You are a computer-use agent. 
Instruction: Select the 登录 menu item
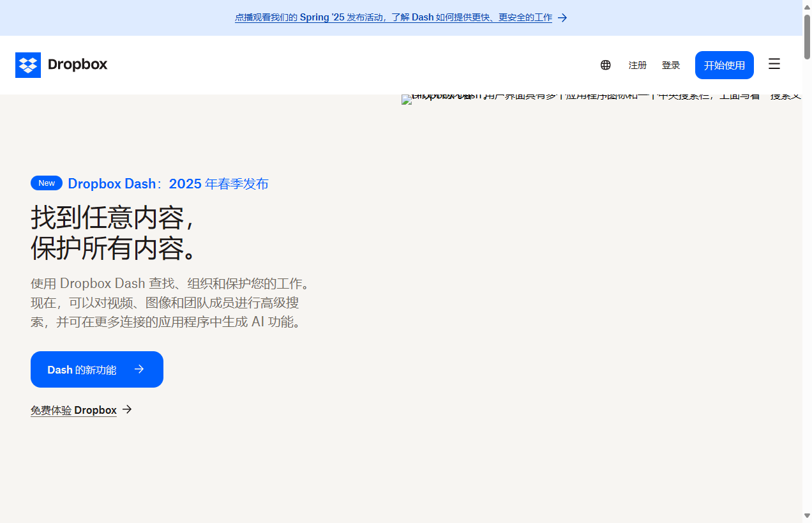(671, 65)
